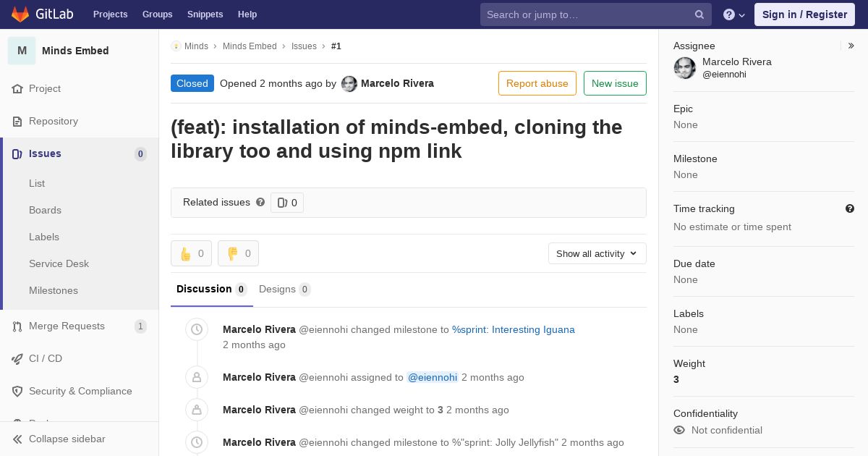The height and width of the screenshot is (456, 868).
Task: Switch to the Designs tab
Action: pos(284,290)
